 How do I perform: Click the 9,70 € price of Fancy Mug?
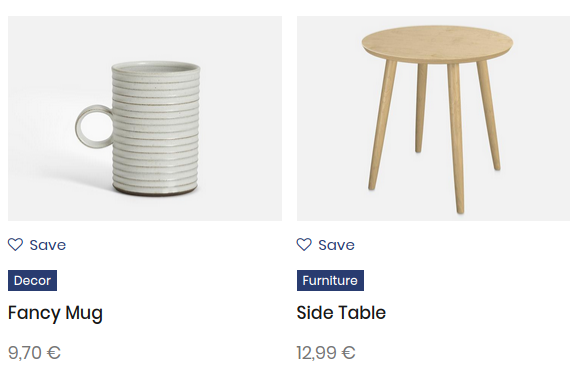click(34, 353)
